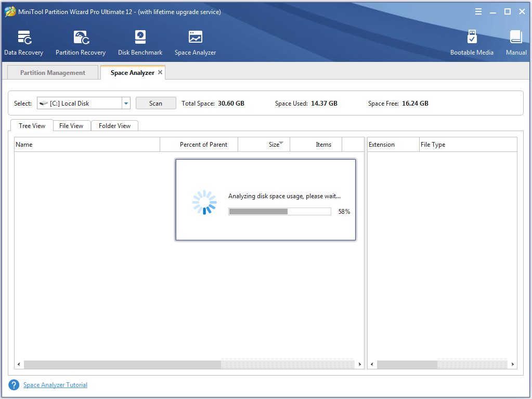The height and width of the screenshot is (399, 532).
Task: Switch to Tree View tab
Action: click(x=32, y=125)
